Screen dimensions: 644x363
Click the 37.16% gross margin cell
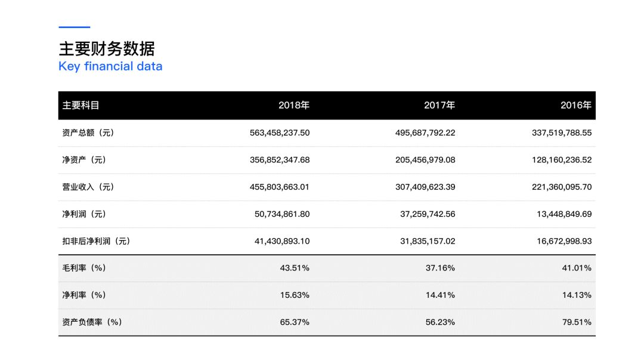point(440,268)
